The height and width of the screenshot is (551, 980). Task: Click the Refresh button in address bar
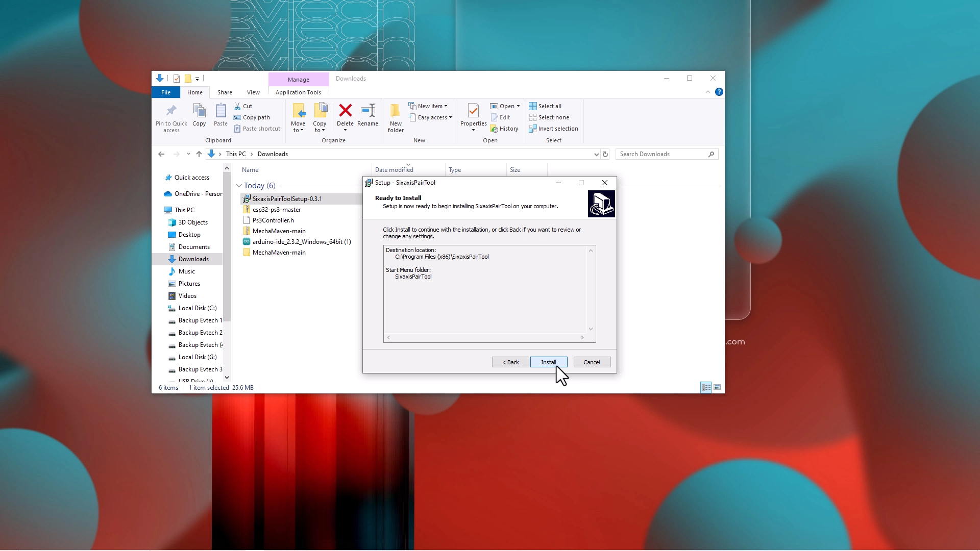(605, 154)
